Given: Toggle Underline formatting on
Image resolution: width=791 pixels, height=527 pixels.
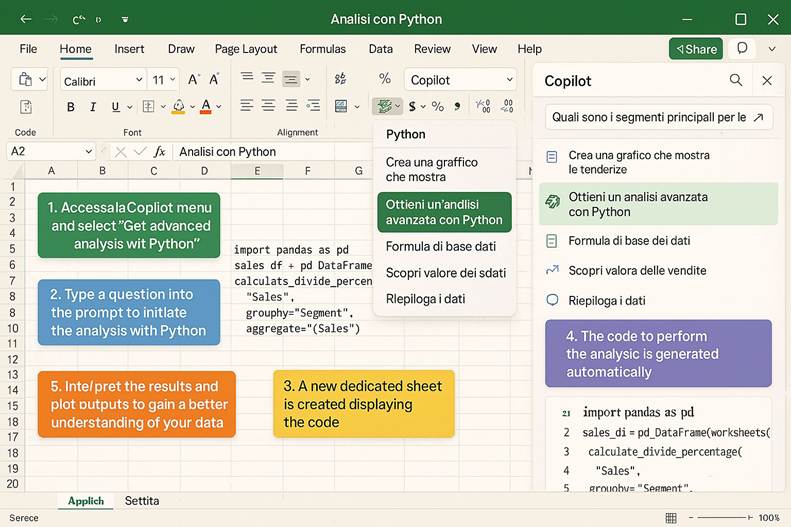Looking at the screenshot, I should tap(116, 107).
